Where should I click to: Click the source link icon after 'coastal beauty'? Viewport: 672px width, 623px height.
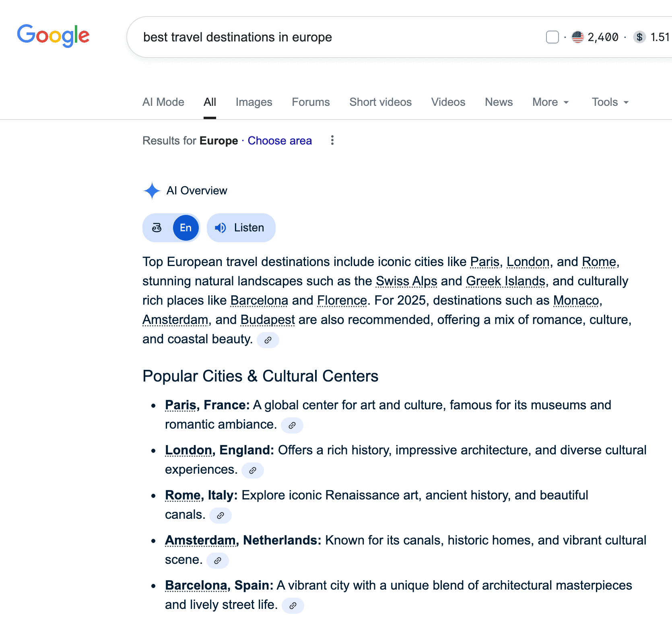tap(268, 340)
